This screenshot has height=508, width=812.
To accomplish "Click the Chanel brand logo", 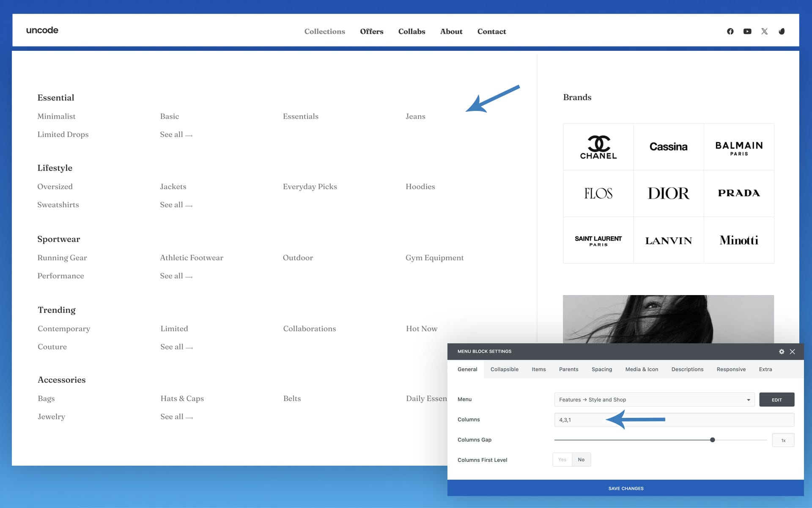I will [x=598, y=147].
